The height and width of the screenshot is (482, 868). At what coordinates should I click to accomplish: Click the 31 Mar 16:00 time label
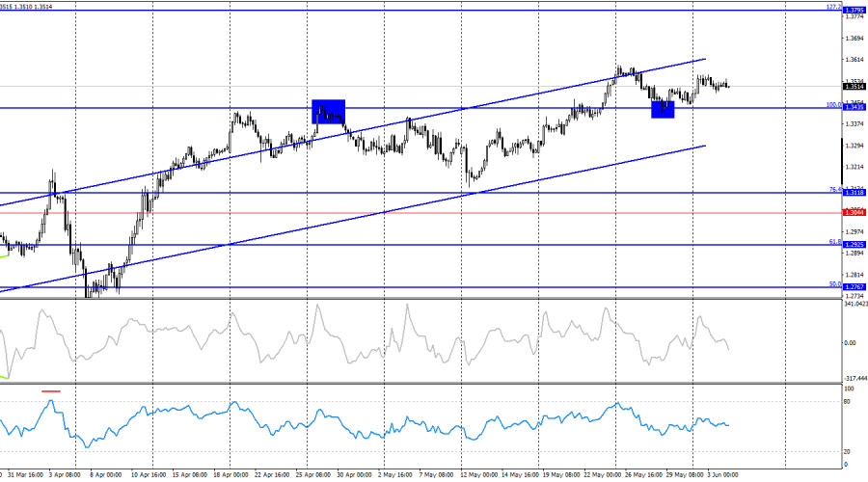(x=26, y=475)
